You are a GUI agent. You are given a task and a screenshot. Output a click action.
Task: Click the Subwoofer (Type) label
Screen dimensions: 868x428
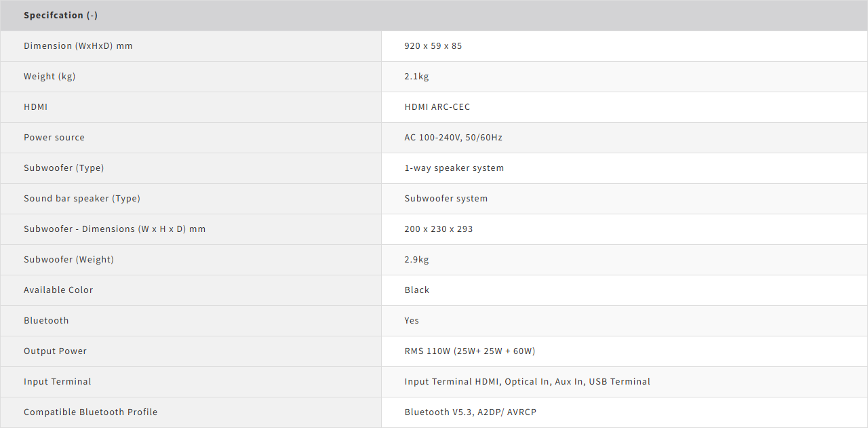point(64,168)
